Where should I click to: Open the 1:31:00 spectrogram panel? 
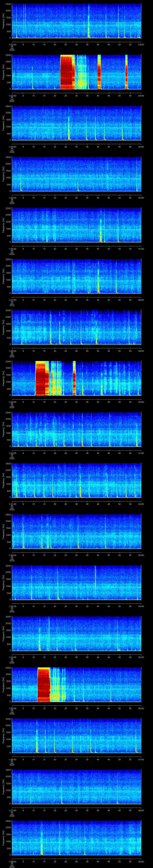pyautogui.click(x=76, y=480)
